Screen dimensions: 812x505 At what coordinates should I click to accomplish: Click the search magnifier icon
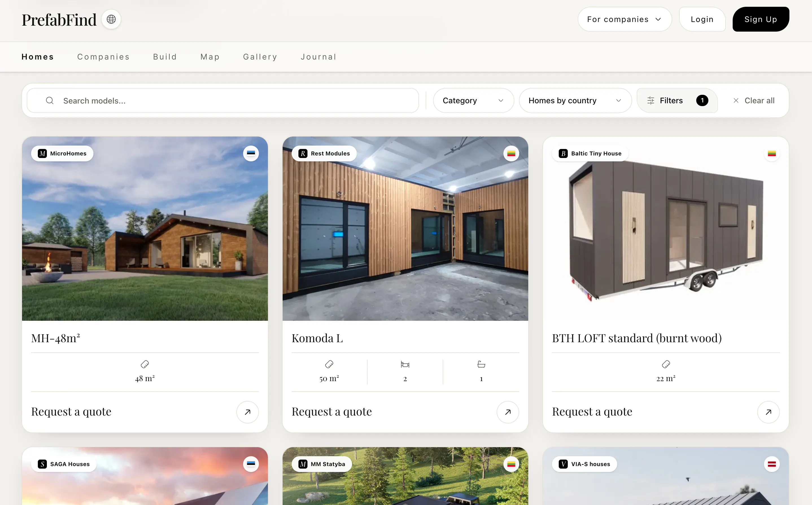click(x=50, y=100)
